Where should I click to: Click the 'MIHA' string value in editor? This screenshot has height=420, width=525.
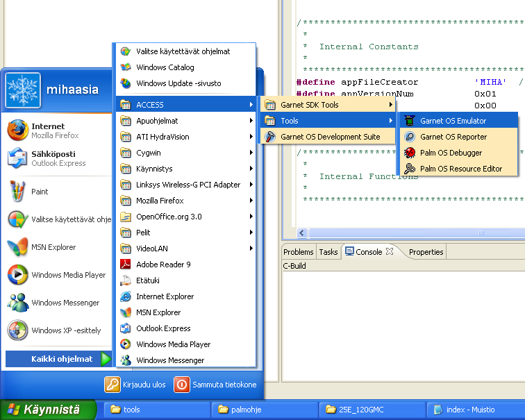pyautogui.click(x=490, y=82)
